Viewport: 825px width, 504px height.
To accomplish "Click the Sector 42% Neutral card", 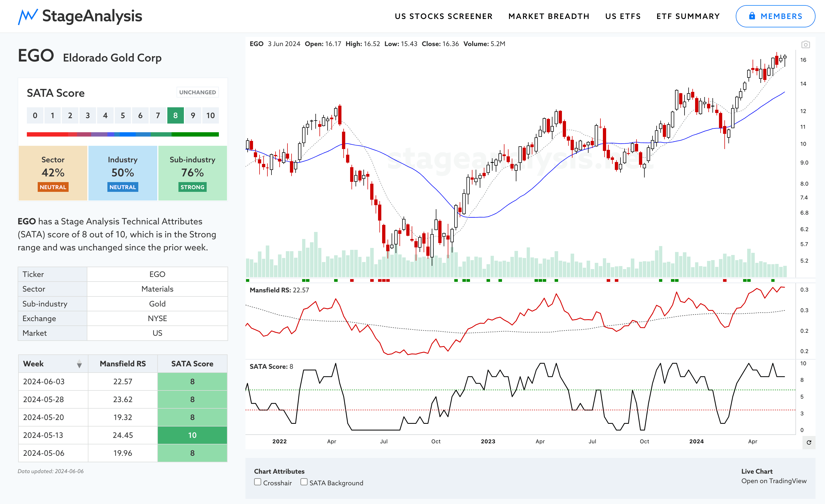I will [x=53, y=173].
